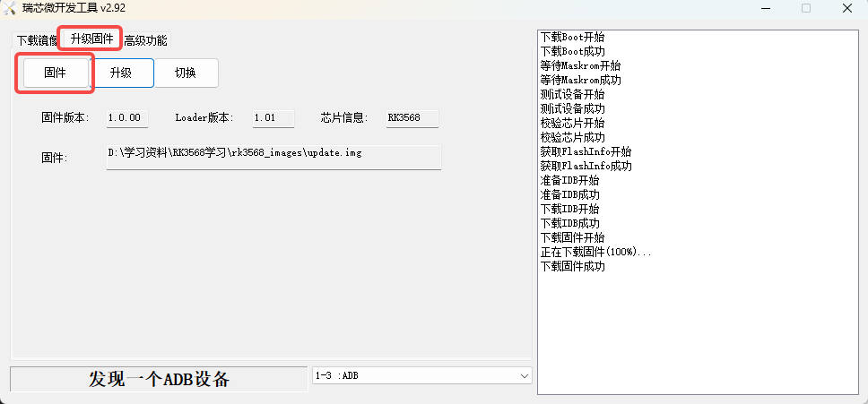Click the 芯片信息 field showing RK3568
868x404 pixels.
(x=412, y=117)
